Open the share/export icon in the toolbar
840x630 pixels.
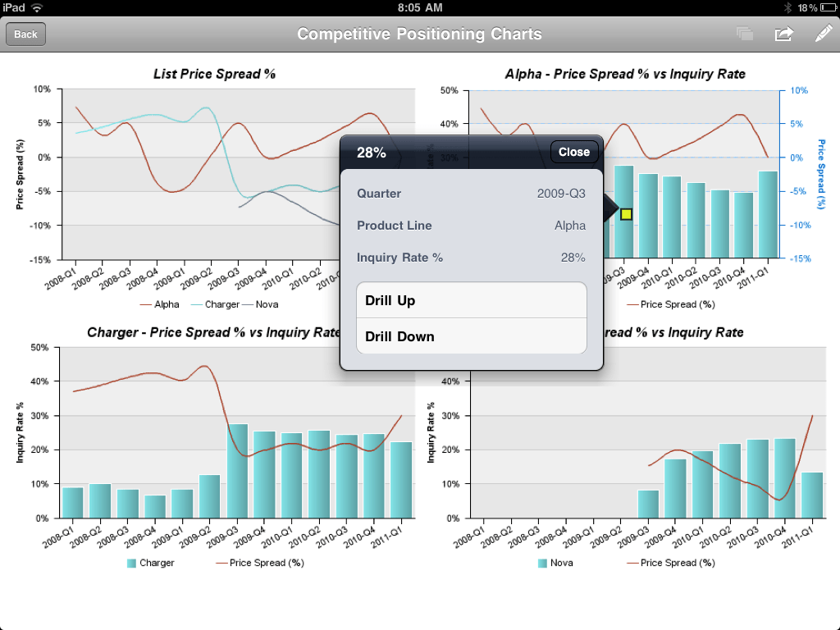point(783,34)
